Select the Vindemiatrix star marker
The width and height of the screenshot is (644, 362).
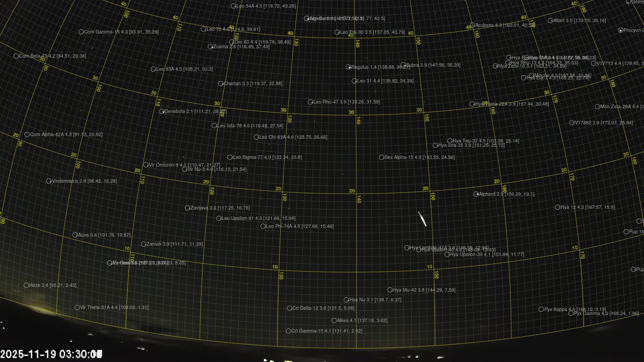point(49,181)
